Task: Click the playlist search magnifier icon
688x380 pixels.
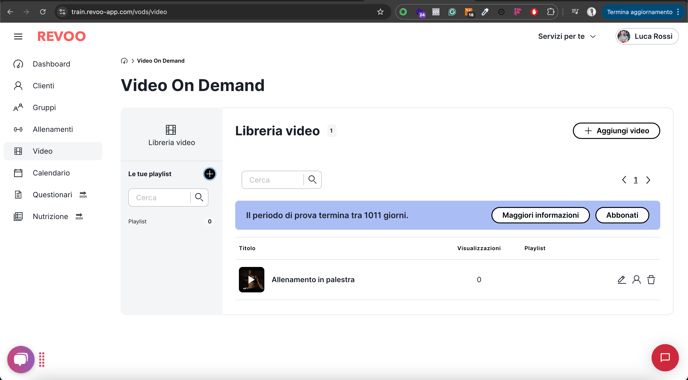Action: coord(199,197)
